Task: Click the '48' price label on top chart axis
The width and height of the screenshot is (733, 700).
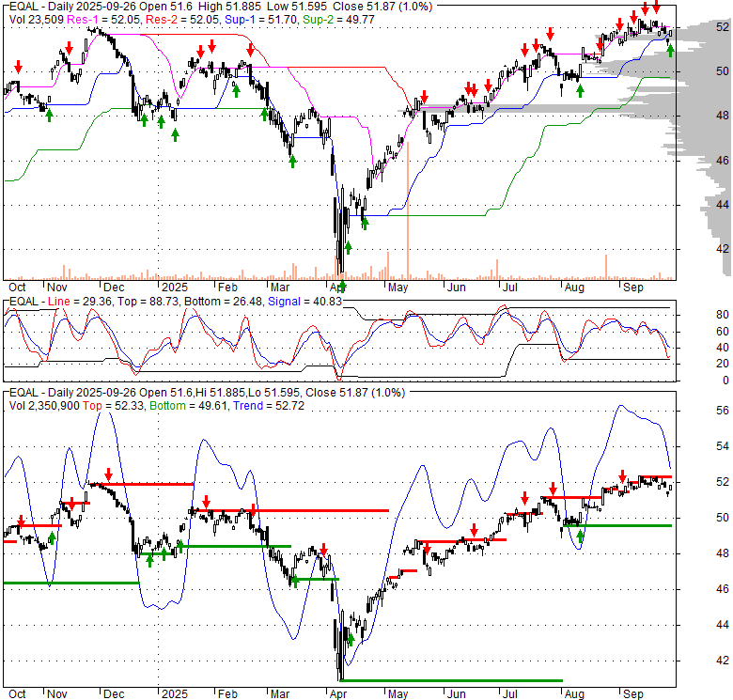Action: click(x=723, y=116)
